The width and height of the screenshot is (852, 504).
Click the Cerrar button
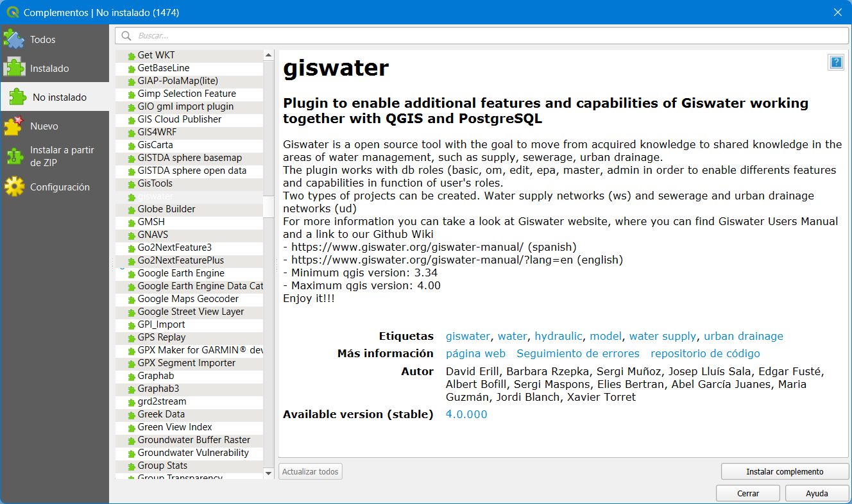(x=748, y=493)
